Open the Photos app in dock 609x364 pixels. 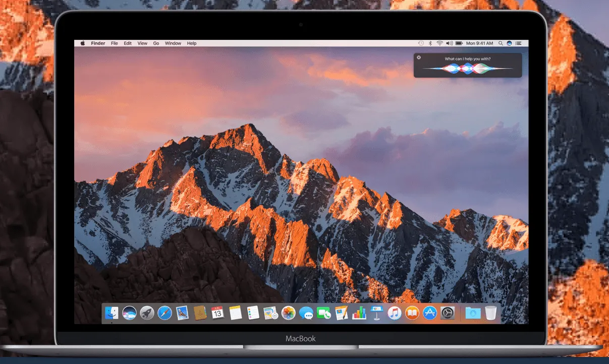(288, 313)
